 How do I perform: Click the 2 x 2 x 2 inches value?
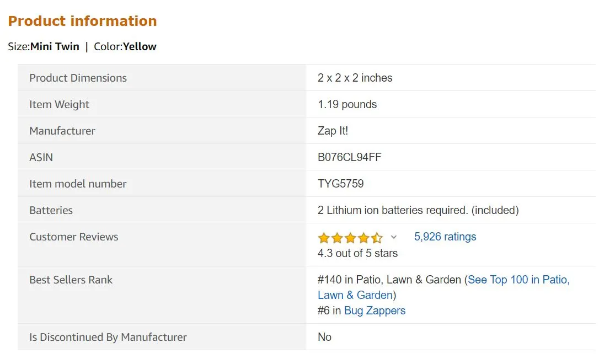pyautogui.click(x=355, y=78)
